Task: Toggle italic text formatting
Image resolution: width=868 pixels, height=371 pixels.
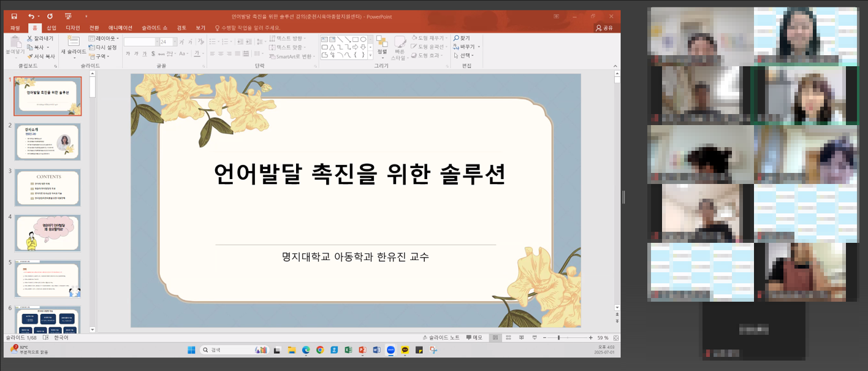Action: point(137,54)
